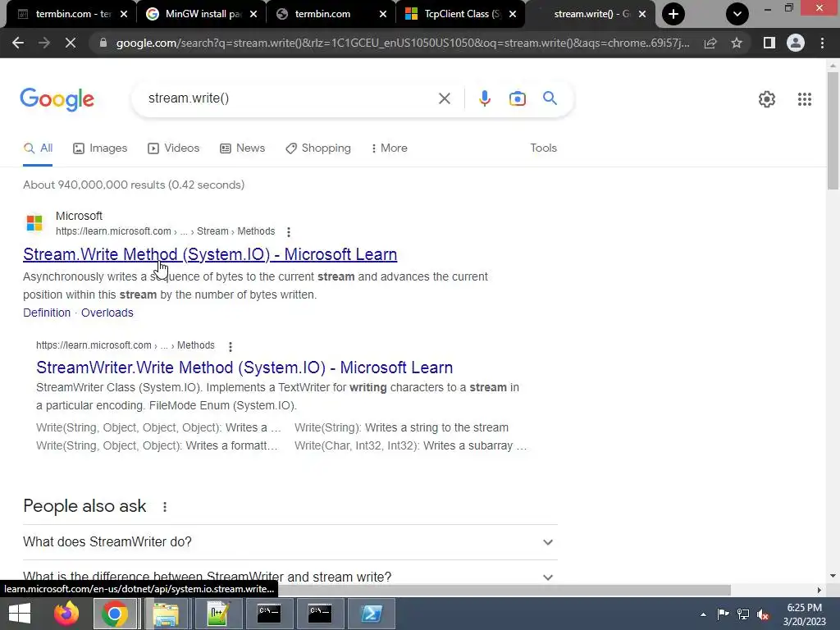Open the first Command Prompt taskbar window
Screen dimensions: 840x630
[x=268, y=614]
